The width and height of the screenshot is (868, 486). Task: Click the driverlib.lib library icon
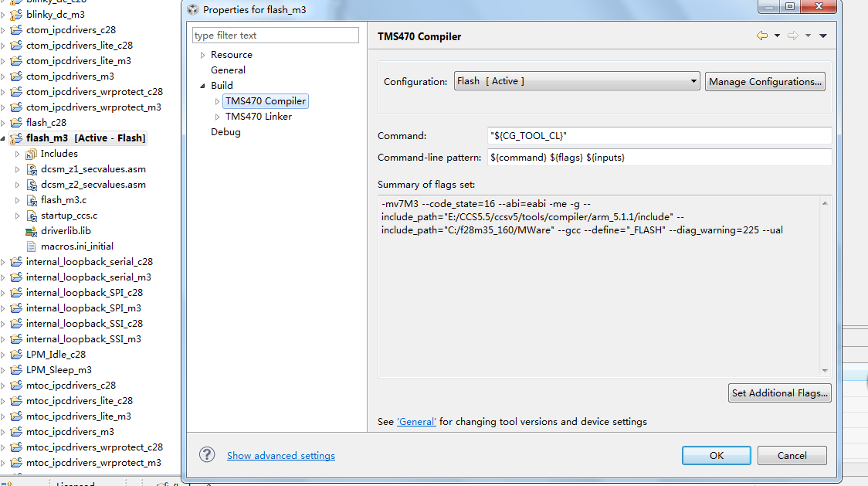tap(32, 231)
